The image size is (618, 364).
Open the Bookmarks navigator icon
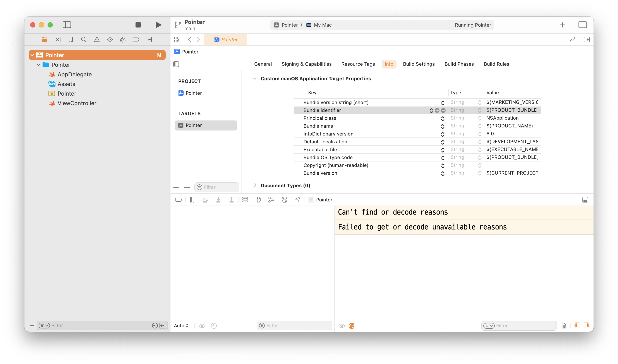click(x=71, y=39)
